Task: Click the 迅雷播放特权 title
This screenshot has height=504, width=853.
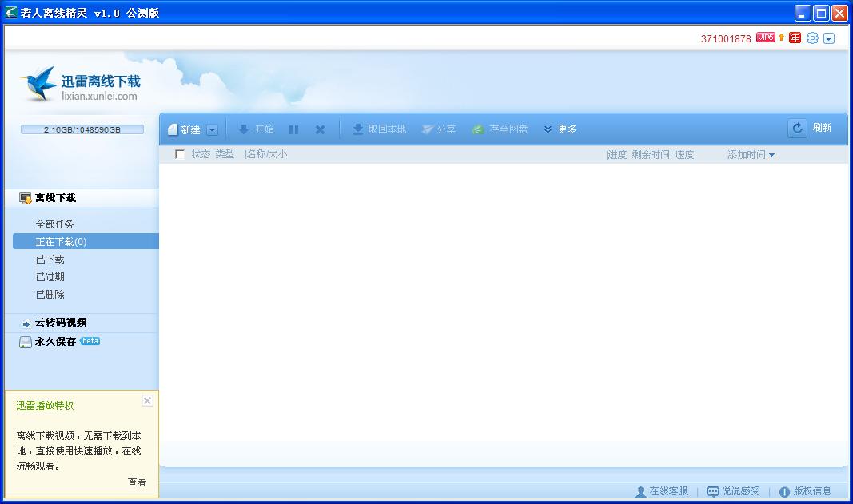Action: (x=45, y=406)
